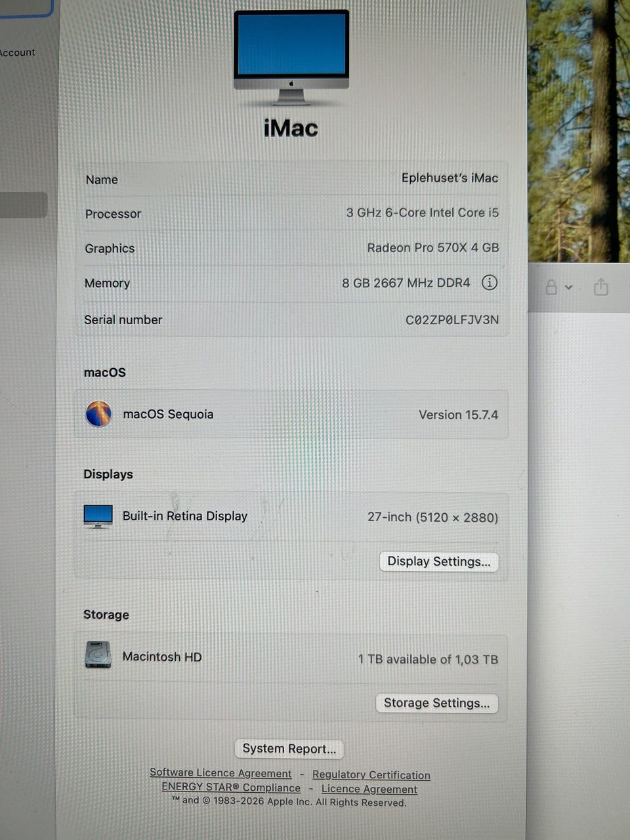Click the macOS Sequoia icon
The height and width of the screenshot is (840, 630).
(x=98, y=414)
